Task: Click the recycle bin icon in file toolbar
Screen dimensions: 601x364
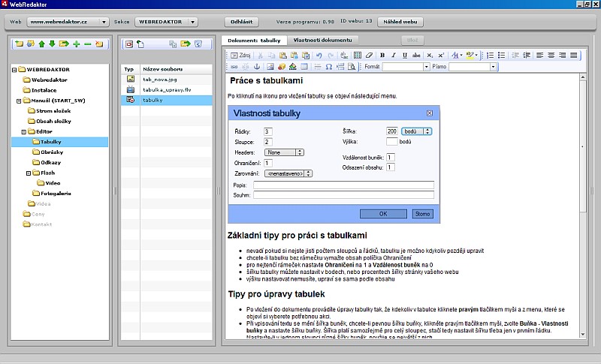Action: point(198,44)
